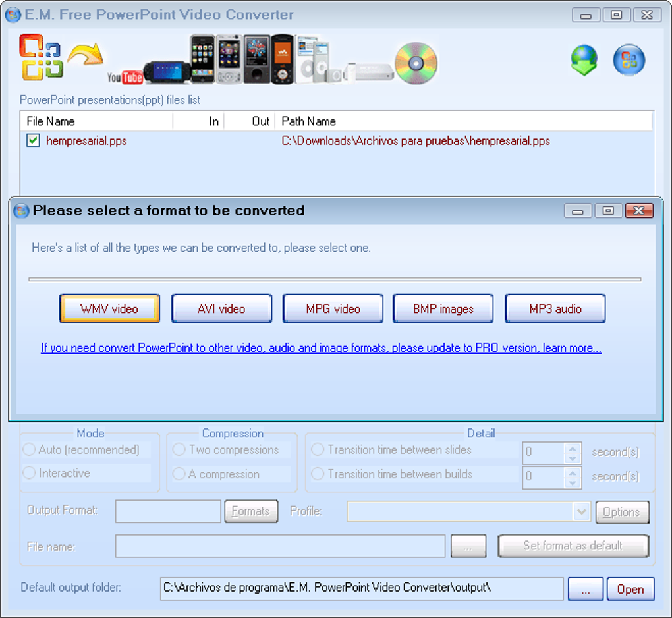Viewport: 672px width, 618px height.
Task: Increase builds transition seconds with up arrow
Action: (x=573, y=472)
